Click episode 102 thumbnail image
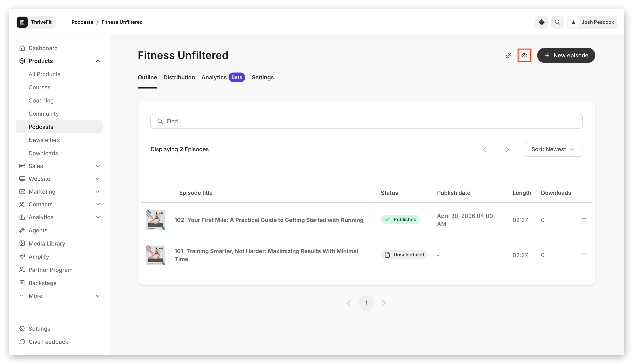The image size is (633, 364). point(155,220)
